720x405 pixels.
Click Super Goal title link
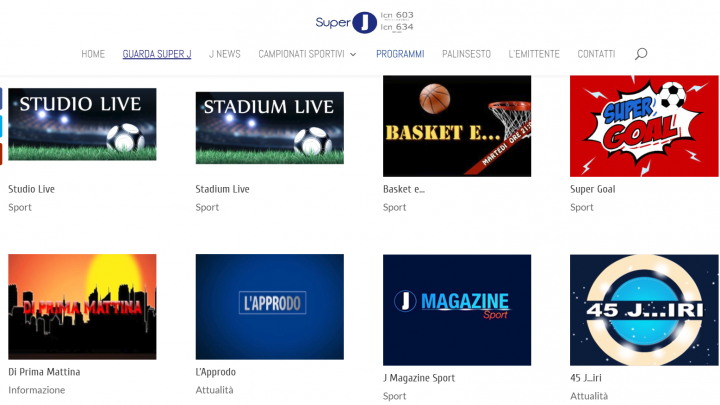click(x=592, y=189)
